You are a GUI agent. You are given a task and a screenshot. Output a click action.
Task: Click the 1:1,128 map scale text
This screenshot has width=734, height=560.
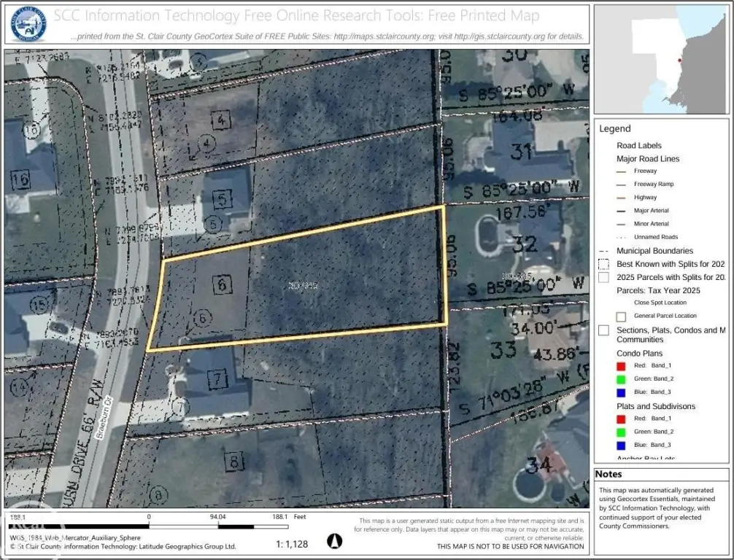293,543
